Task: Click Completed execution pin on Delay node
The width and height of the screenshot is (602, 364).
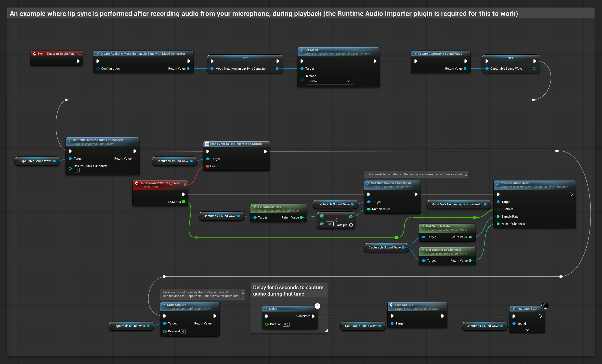Action: tap(313, 316)
